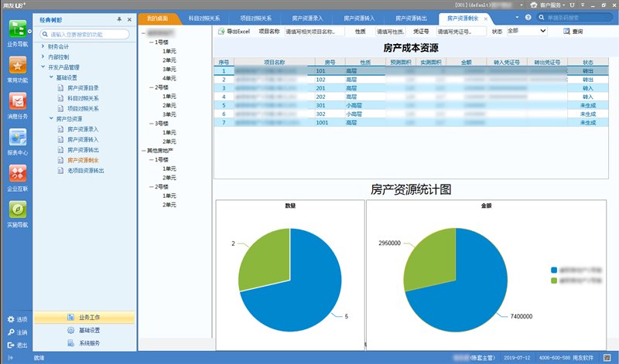Close the 经典树形 panel
The height and width of the screenshot is (364, 619).
pyautogui.click(x=129, y=19)
